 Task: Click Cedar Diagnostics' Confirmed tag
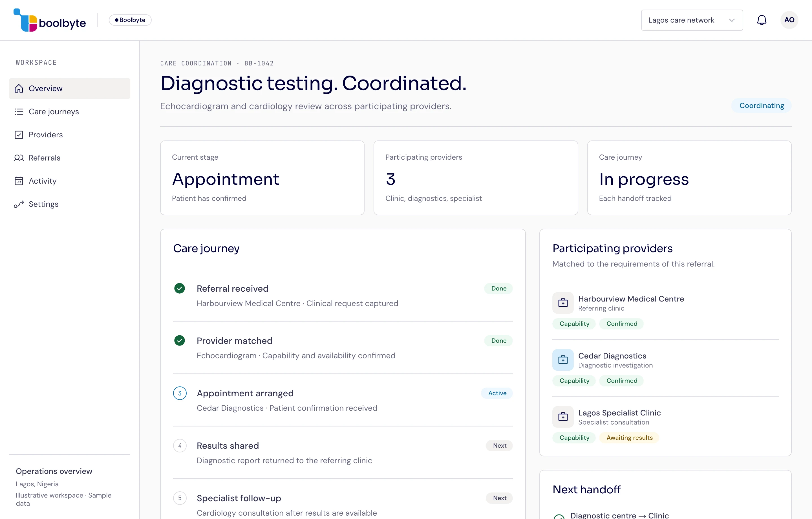[621, 381]
